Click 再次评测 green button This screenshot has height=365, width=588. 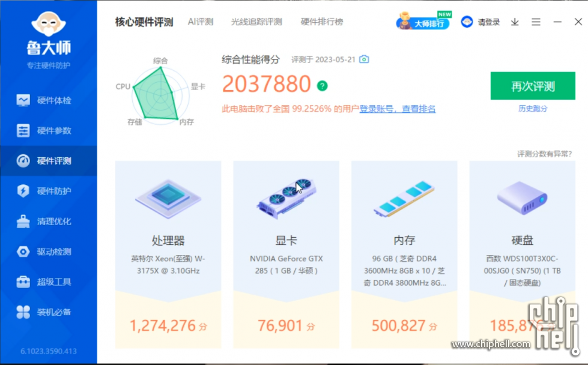coord(533,86)
